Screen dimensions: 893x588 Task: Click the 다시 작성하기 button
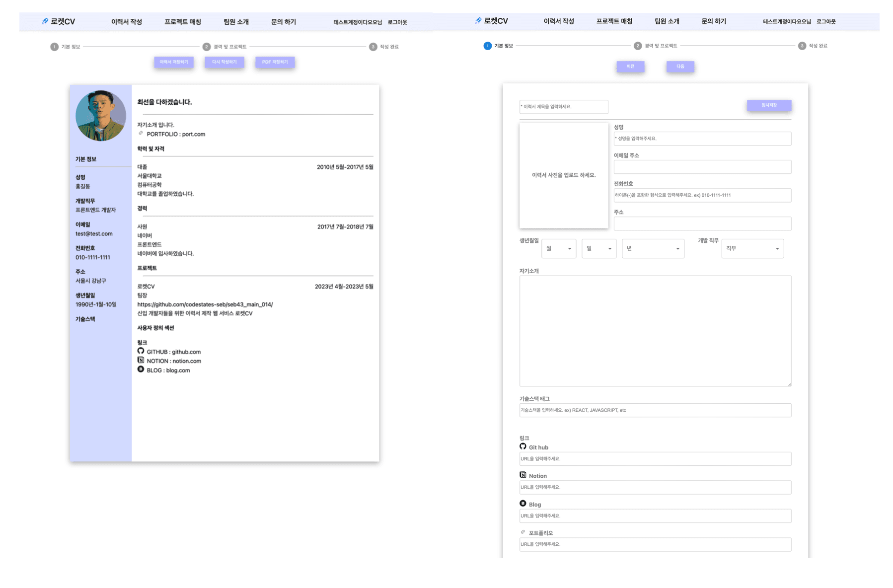point(224,62)
